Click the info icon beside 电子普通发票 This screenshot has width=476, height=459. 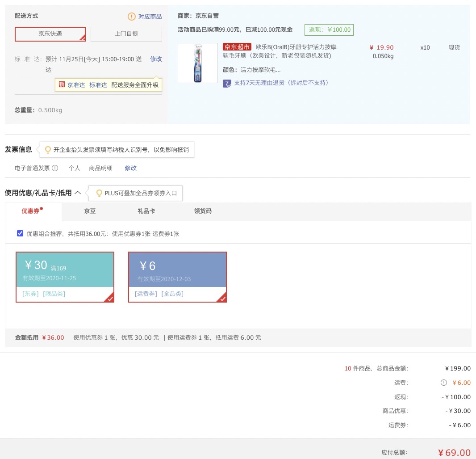[x=55, y=168]
